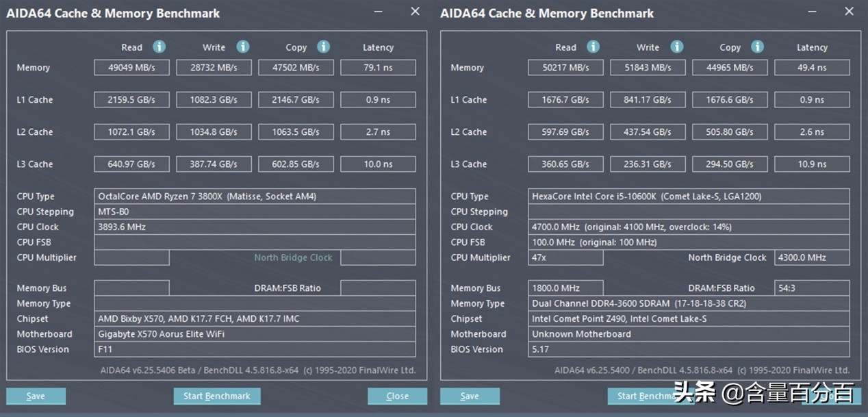Click the 49049 MB/s Memory Read value
Image resolution: width=868 pixels, height=417 pixels.
tap(131, 68)
